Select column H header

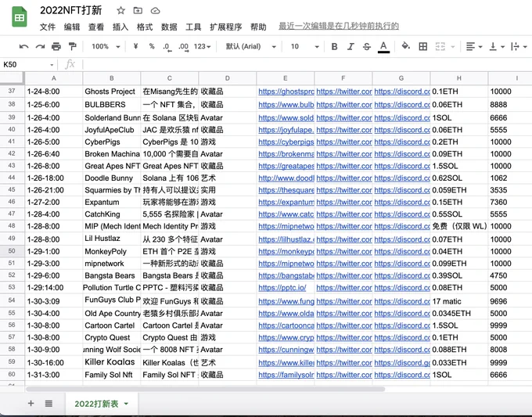click(x=458, y=78)
